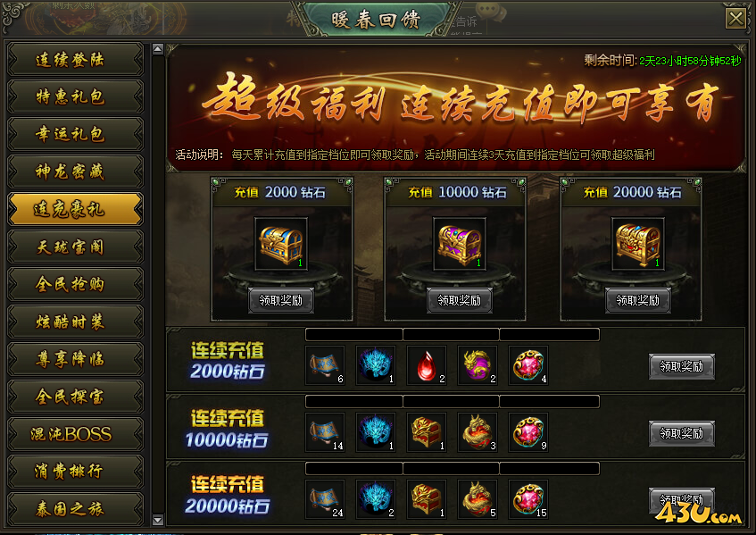Click the red gold chest for 20000 diamonds

[x=637, y=244]
